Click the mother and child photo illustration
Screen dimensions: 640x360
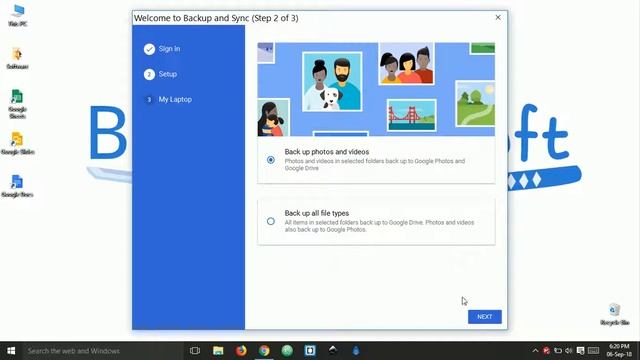pos(273,117)
